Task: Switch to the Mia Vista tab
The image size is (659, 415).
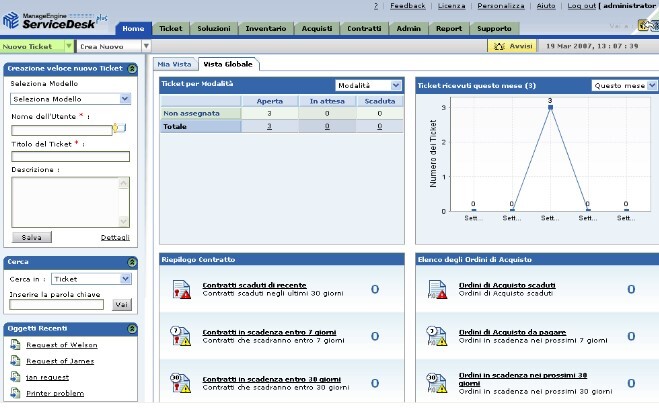Action: pos(174,64)
